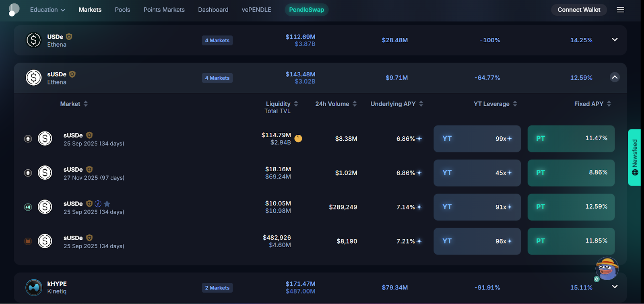Collapse the expanded sUSDe Ethena section

click(x=615, y=78)
